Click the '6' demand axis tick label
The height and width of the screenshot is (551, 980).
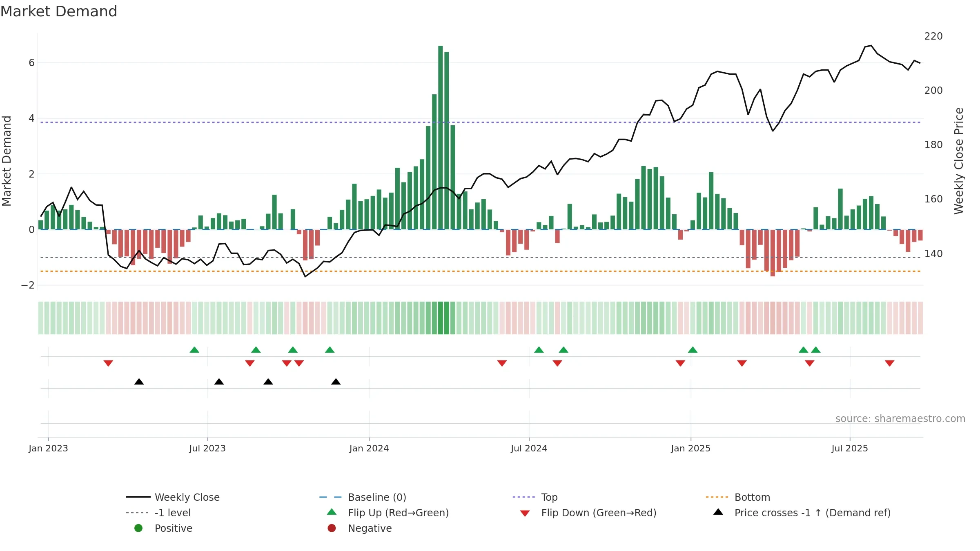pos(31,63)
